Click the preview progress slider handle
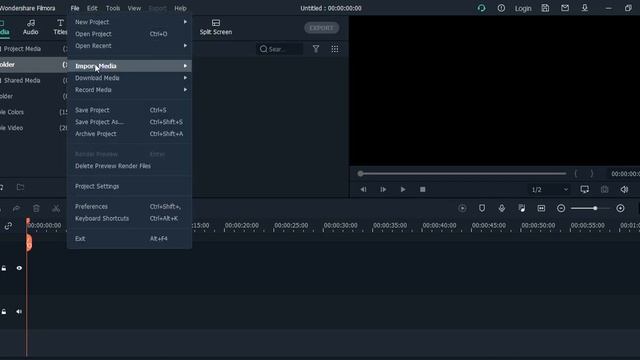The width and height of the screenshot is (640, 360). [x=360, y=173]
